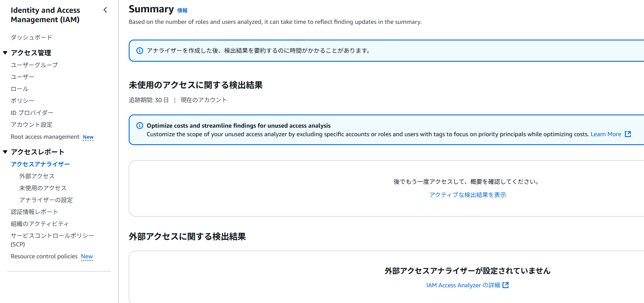Collapse the アクセスレポート section triangle
644x303 pixels.
point(5,152)
